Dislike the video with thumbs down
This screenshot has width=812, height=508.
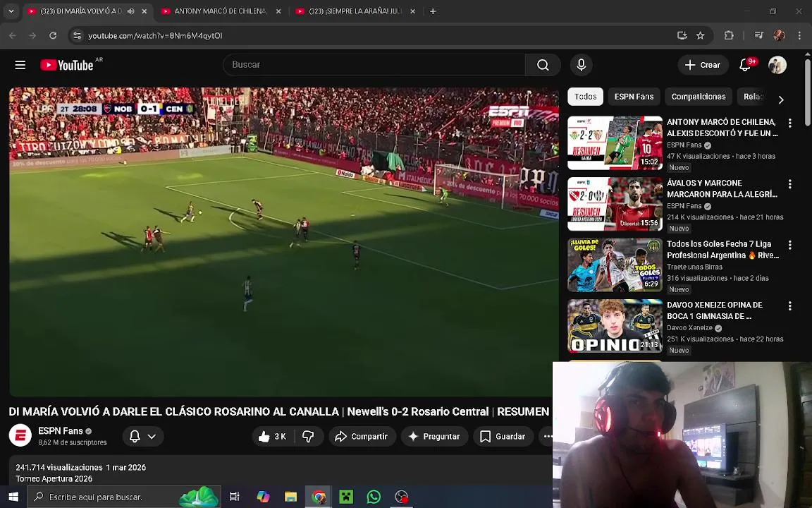coord(309,437)
